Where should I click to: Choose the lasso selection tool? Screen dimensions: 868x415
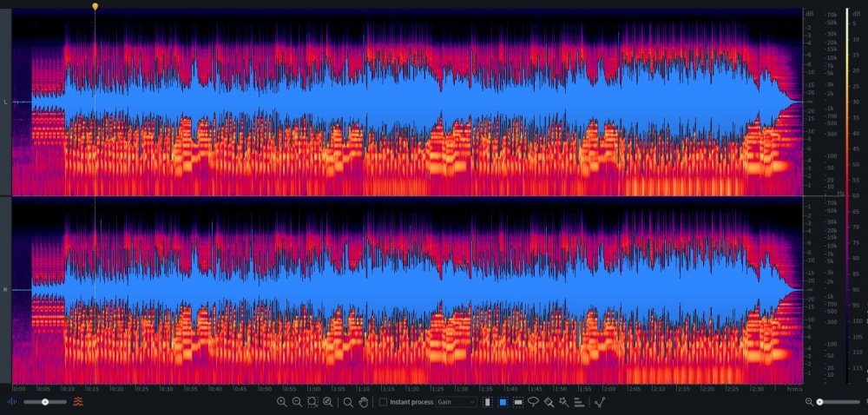533,402
